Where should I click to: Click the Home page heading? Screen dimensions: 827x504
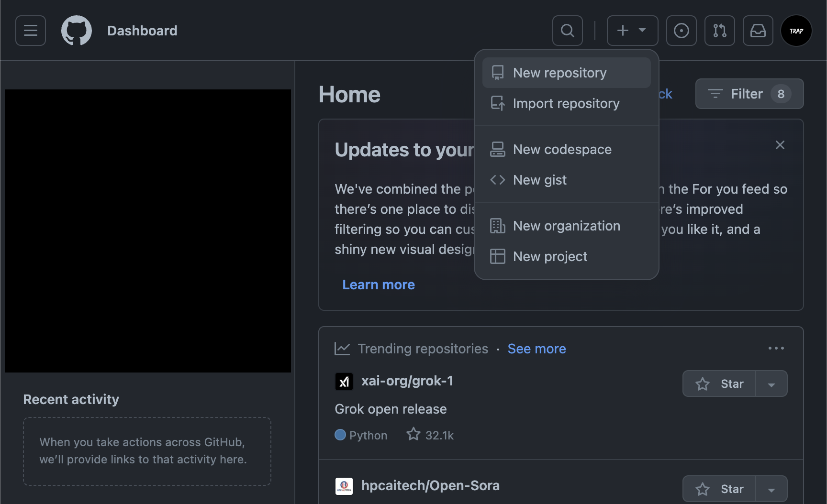pyautogui.click(x=349, y=94)
